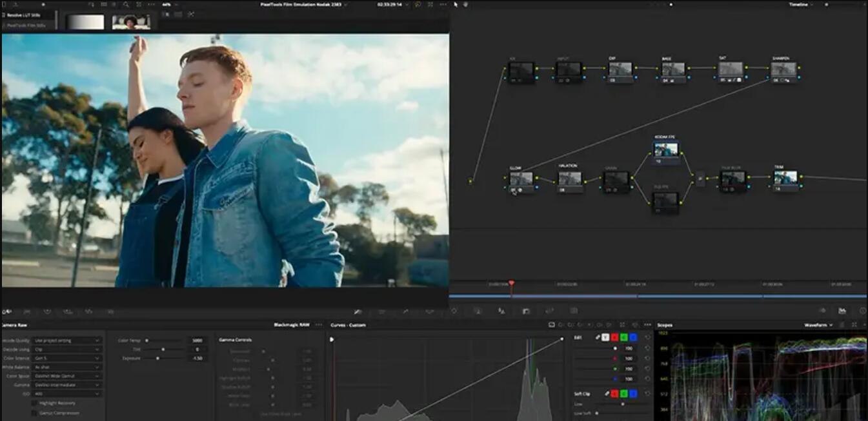Select the KODAK FPE node in node graph

(666, 150)
